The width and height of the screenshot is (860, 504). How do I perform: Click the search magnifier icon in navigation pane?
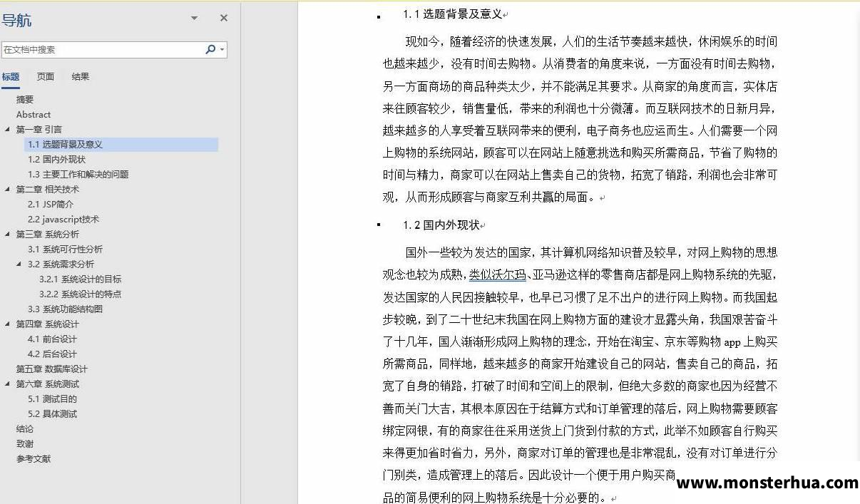(210, 49)
